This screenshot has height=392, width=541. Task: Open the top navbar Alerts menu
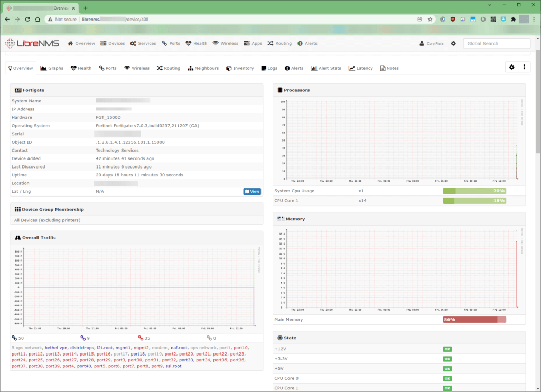pos(307,43)
